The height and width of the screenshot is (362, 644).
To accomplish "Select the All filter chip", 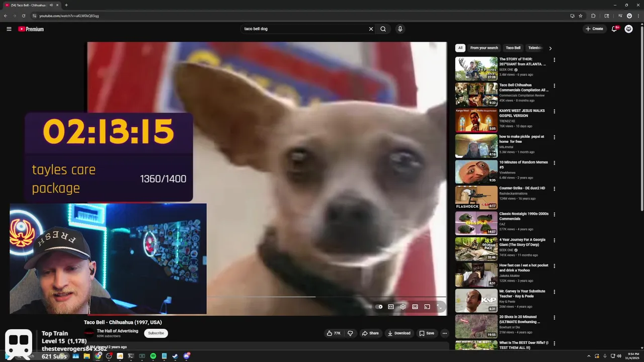I will tap(460, 48).
